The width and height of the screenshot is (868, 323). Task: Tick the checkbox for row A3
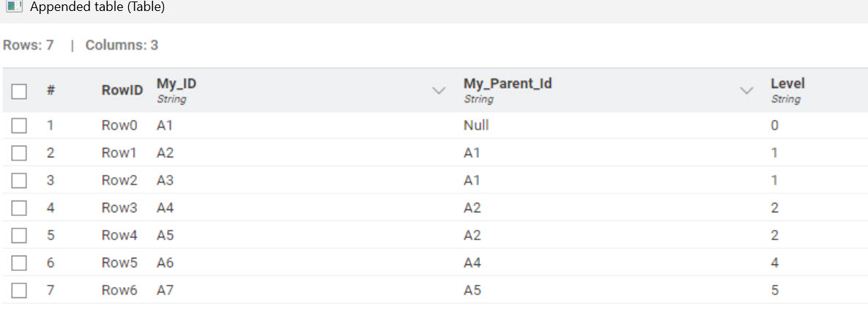tap(19, 181)
